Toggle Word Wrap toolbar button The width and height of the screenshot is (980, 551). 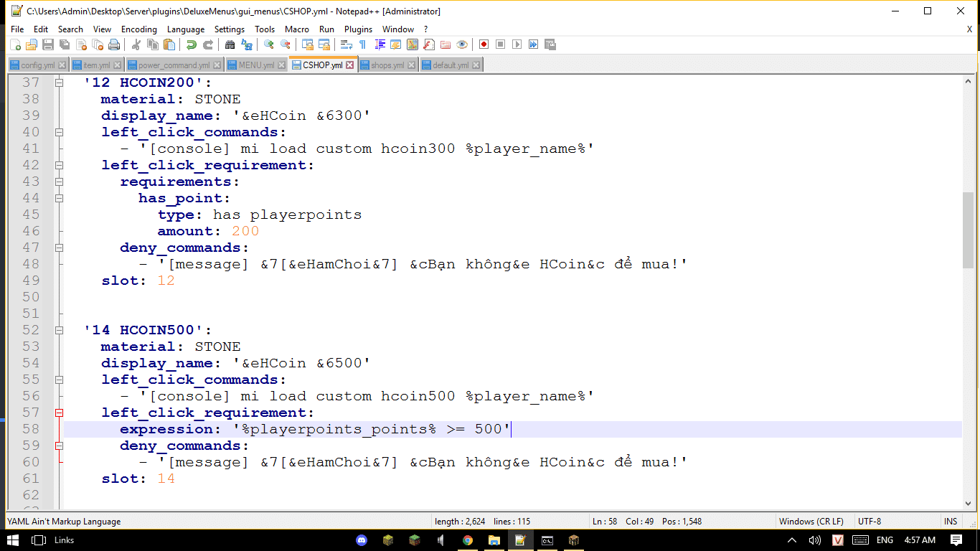[346, 44]
